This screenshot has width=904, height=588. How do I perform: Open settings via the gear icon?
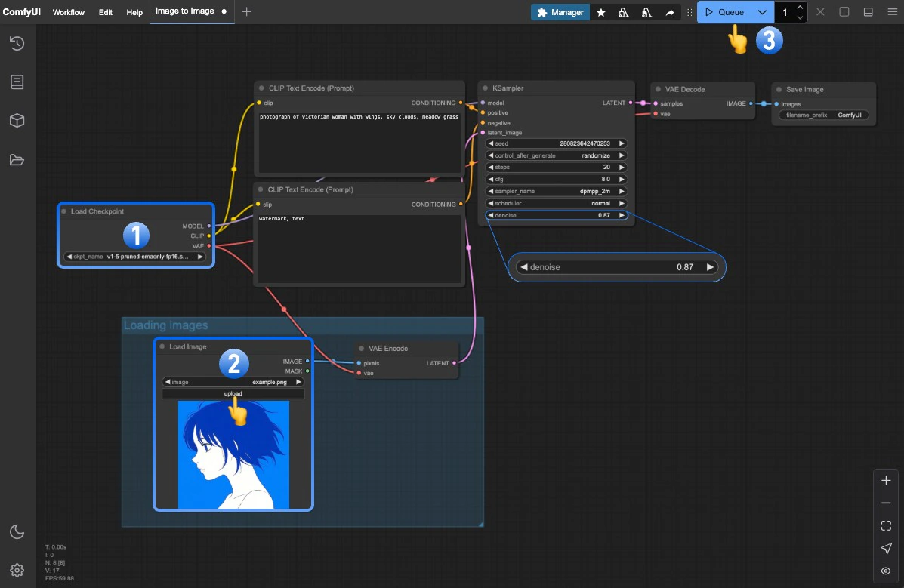17,570
